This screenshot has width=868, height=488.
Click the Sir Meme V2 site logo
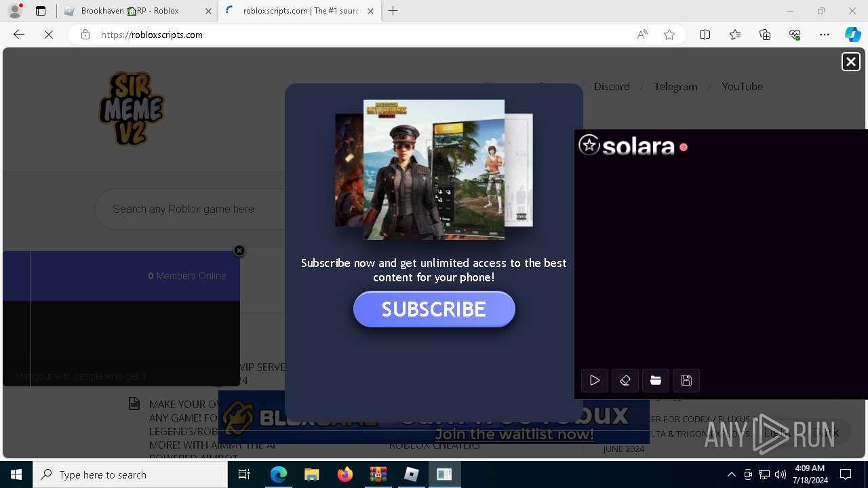pyautogui.click(x=132, y=108)
